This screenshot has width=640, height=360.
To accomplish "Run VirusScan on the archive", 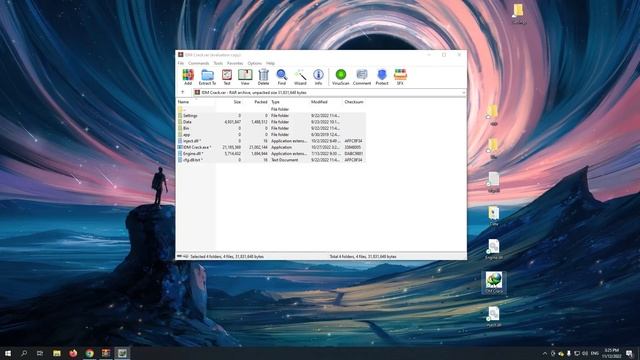I will 341,77.
